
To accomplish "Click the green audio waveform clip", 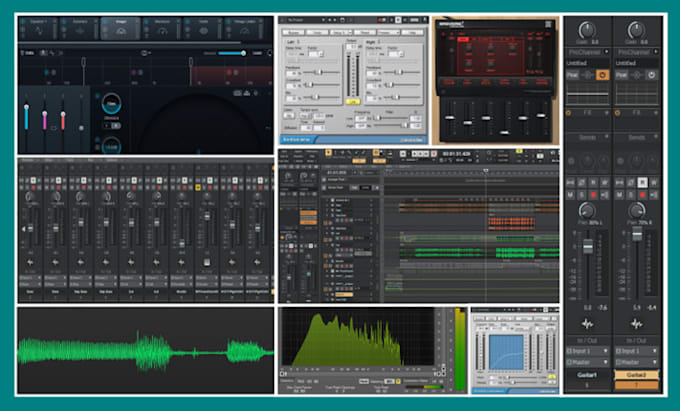I will 146,351.
